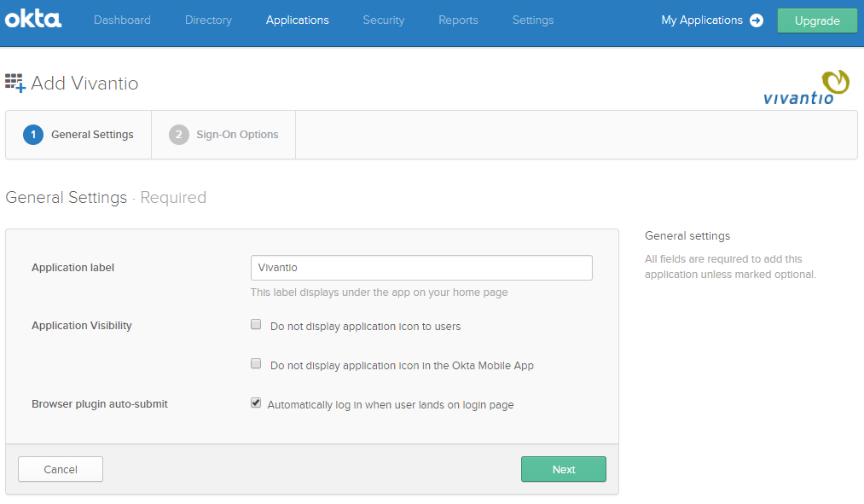Viewport: 864px width, 504px height.
Task: Switch to Sign-On Options tab
Action: [223, 135]
